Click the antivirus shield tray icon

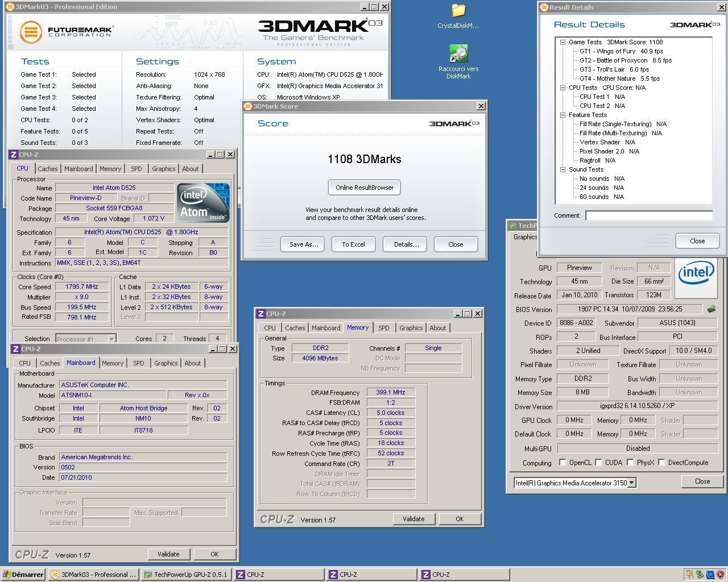719,575
